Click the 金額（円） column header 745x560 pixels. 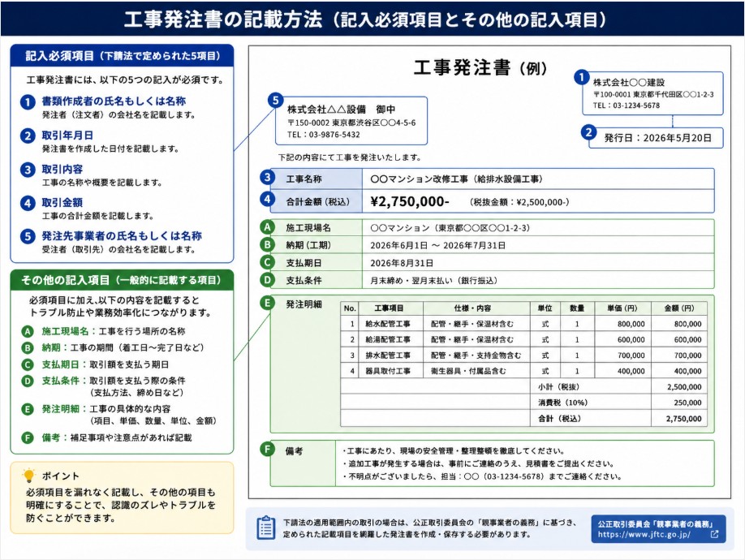(679, 308)
